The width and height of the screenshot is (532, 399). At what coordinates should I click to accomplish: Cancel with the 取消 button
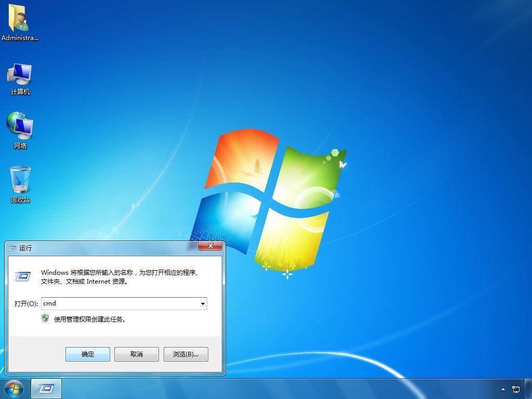click(137, 354)
